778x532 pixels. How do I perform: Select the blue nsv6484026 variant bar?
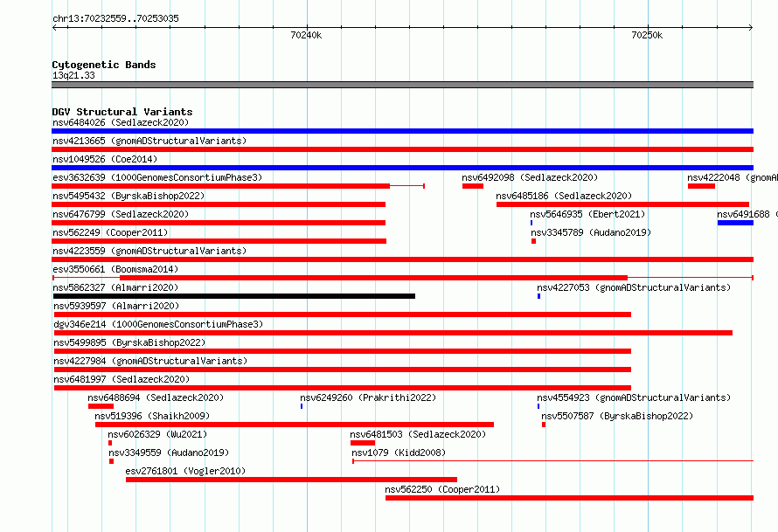pos(402,131)
